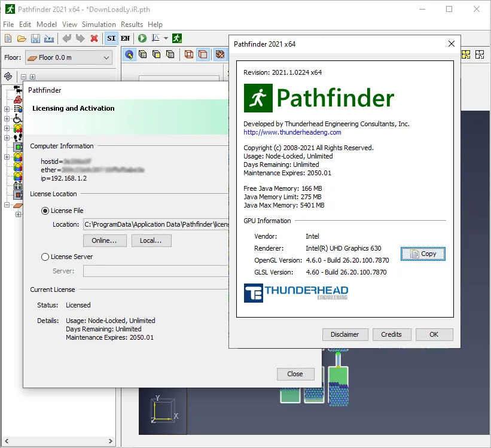Open the Simulation menu
This screenshot has width=491, height=448.
point(99,25)
